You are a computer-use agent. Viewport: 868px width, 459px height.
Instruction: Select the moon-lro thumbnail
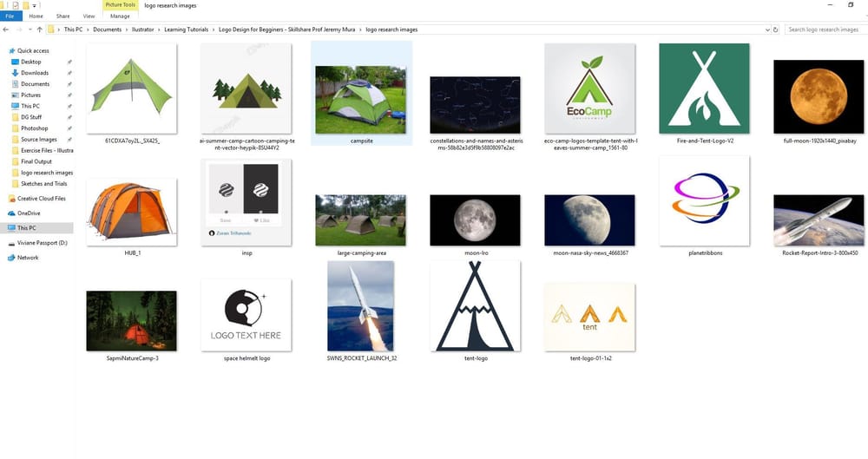pyautogui.click(x=475, y=220)
